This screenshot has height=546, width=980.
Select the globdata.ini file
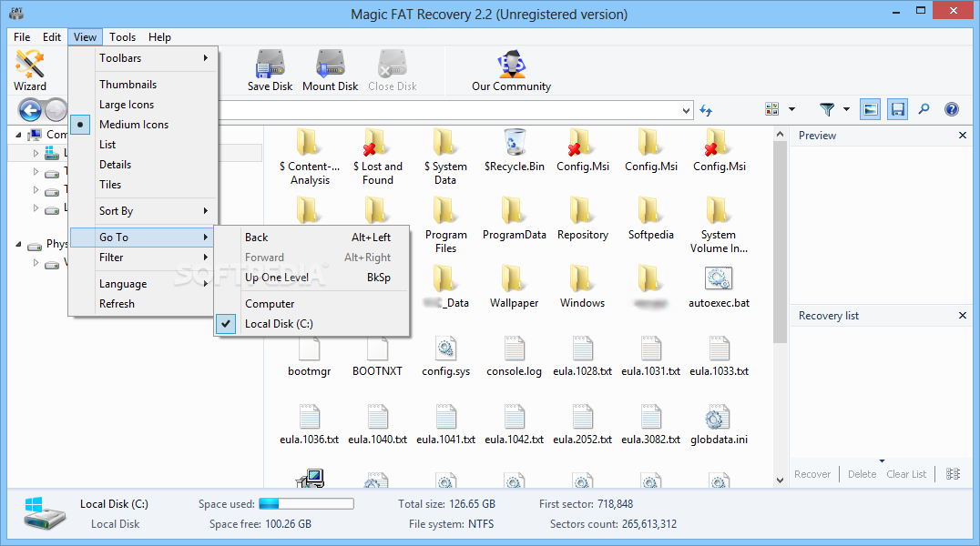click(719, 424)
